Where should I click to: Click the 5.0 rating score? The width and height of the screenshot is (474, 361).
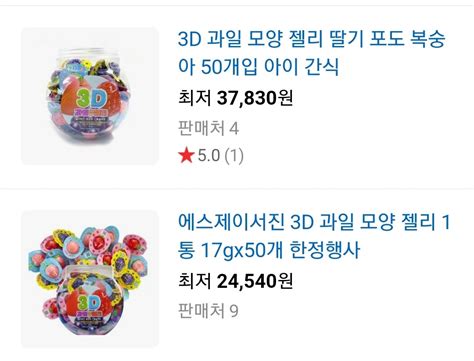(209, 156)
